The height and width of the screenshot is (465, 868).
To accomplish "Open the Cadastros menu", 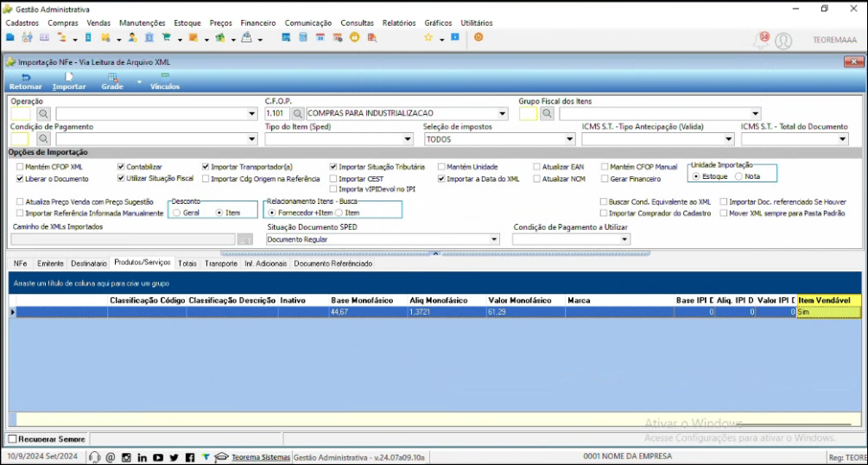I will (22, 23).
